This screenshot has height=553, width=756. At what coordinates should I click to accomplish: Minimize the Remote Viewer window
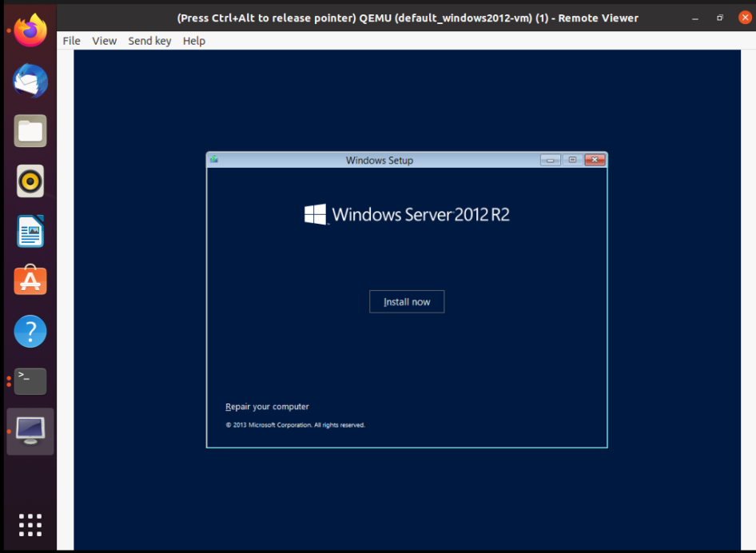[x=694, y=18]
